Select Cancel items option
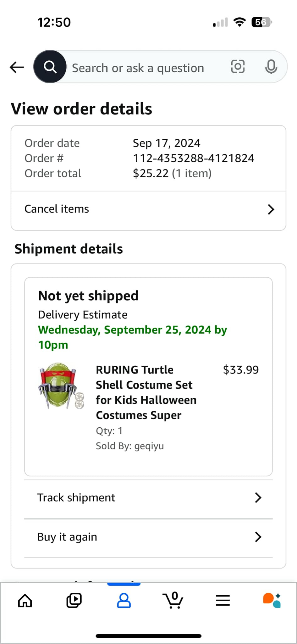This screenshot has width=297, height=644. coord(57,209)
